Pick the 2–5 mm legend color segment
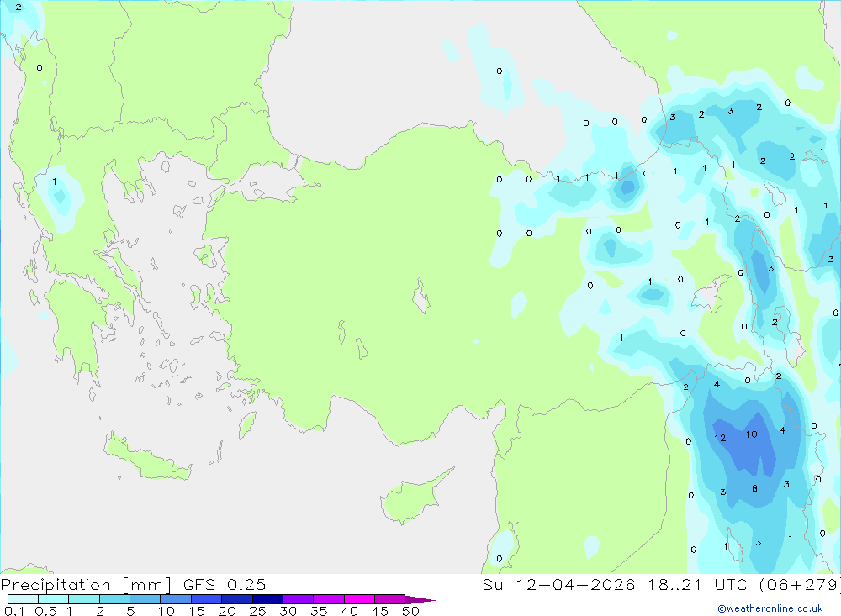Image resolution: width=841 pixels, height=616 pixels. [114, 599]
